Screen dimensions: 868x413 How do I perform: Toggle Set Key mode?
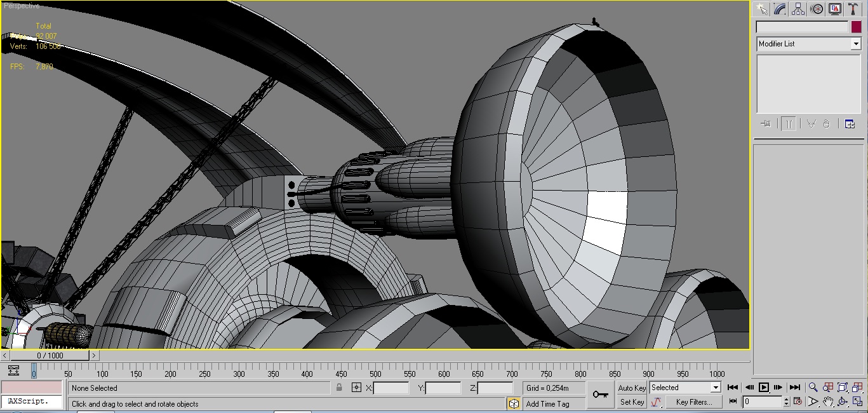pos(632,402)
